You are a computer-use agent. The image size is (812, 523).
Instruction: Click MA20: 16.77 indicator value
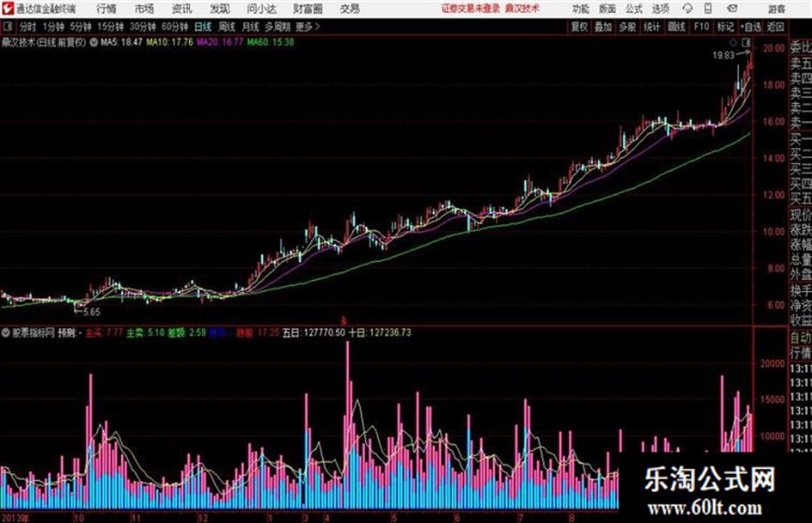coord(220,42)
